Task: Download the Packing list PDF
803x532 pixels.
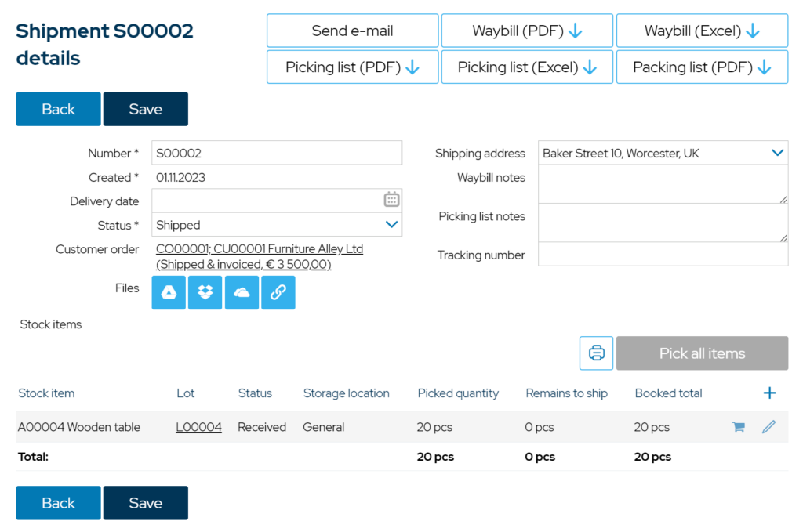Action: pos(702,67)
